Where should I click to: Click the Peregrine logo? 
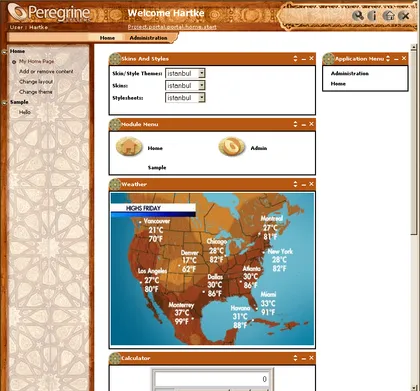coord(49,13)
